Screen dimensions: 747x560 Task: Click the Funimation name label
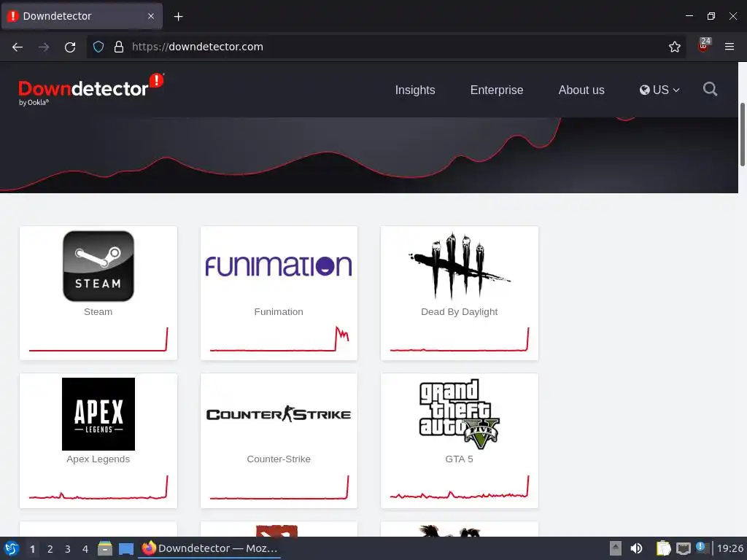(279, 312)
